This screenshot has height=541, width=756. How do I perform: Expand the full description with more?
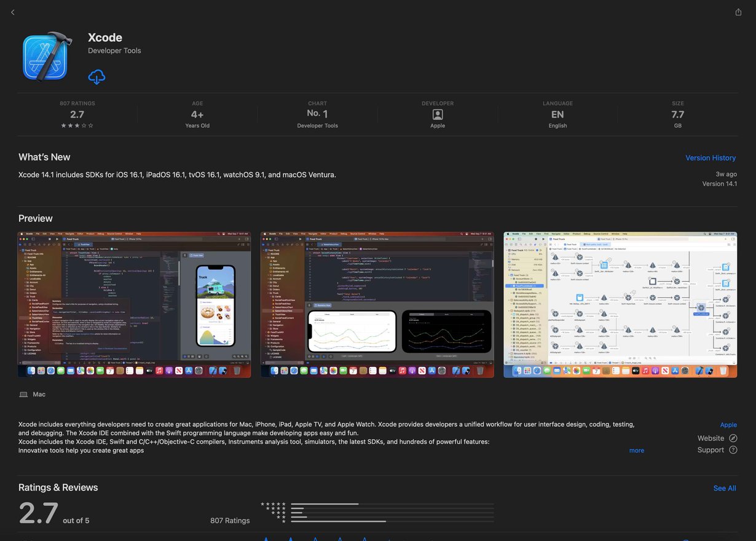pyautogui.click(x=637, y=450)
